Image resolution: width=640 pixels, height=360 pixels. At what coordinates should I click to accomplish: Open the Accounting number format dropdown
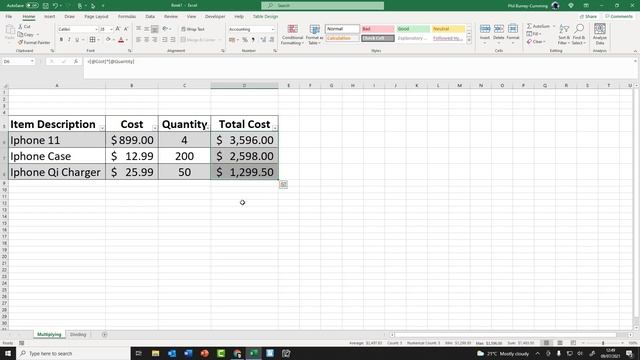(x=273, y=29)
